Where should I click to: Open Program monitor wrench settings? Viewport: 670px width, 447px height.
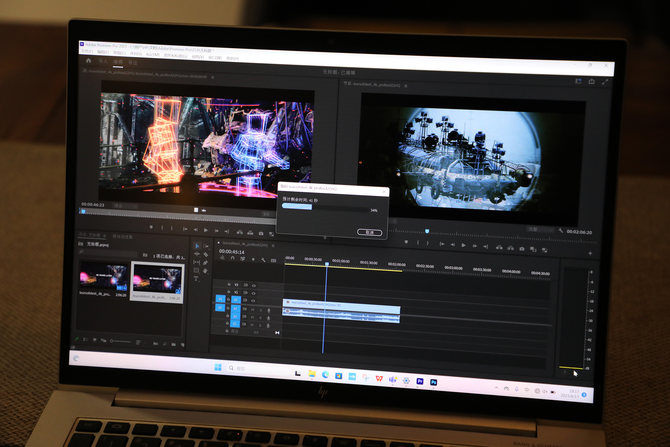(561, 230)
